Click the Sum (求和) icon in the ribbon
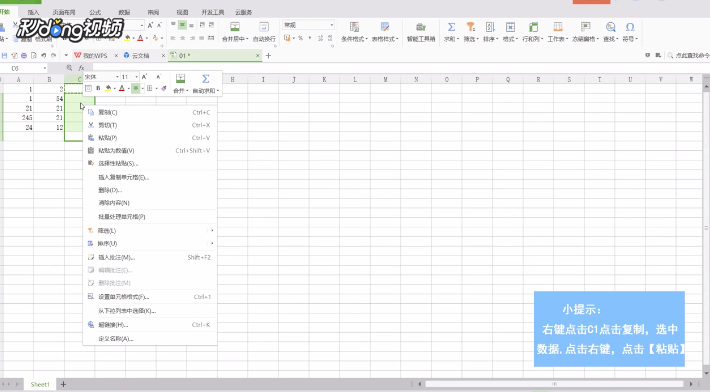This screenshot has height=392, width=710. 451,27
